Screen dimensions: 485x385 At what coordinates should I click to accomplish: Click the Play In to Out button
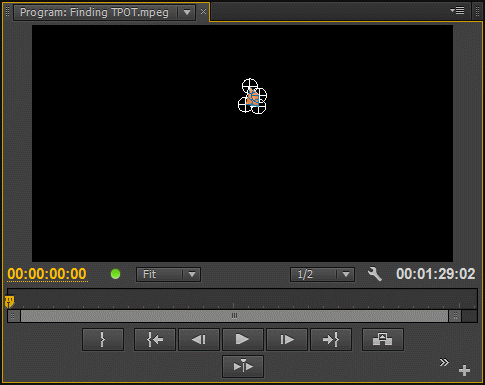[243, 366]
